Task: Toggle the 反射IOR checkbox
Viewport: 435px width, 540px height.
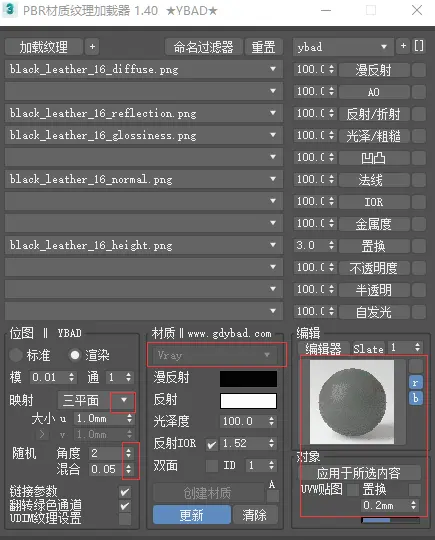Action: click(x=211, y=444)
